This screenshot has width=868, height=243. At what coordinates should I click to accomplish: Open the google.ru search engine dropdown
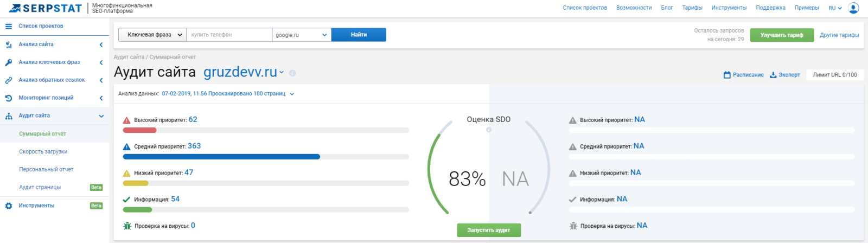click(302, 35)
